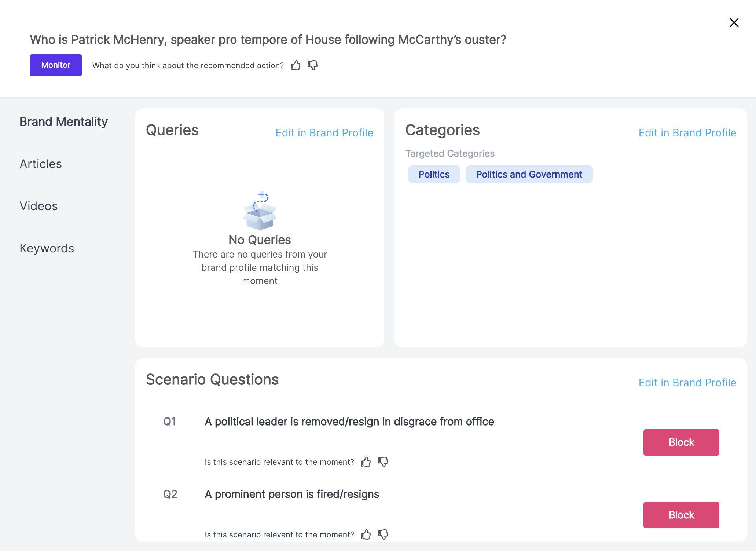
Task: Close the moment details dialog
Action: [x=734, y=23]
